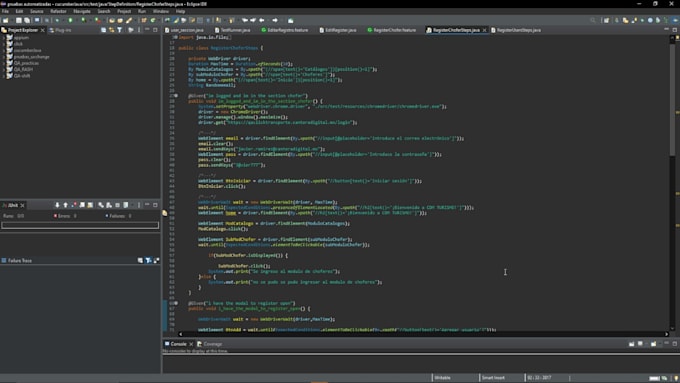Open the Coverage tab

212,344
